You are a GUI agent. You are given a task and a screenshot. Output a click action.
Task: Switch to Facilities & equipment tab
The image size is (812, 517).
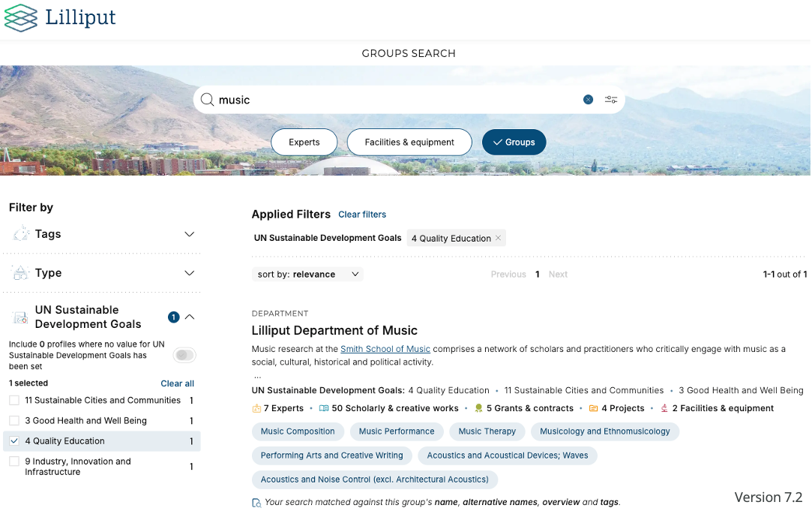point(409,142)
